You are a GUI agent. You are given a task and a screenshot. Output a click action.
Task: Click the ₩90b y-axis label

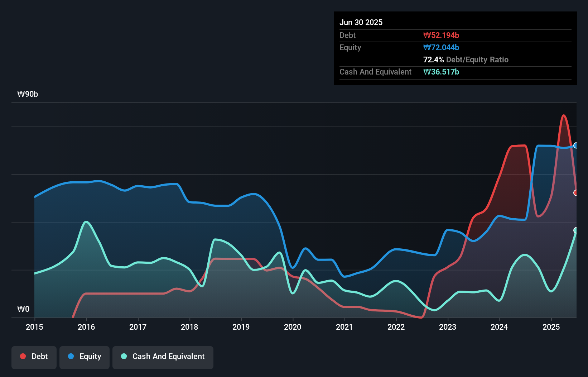click(28, 94)
